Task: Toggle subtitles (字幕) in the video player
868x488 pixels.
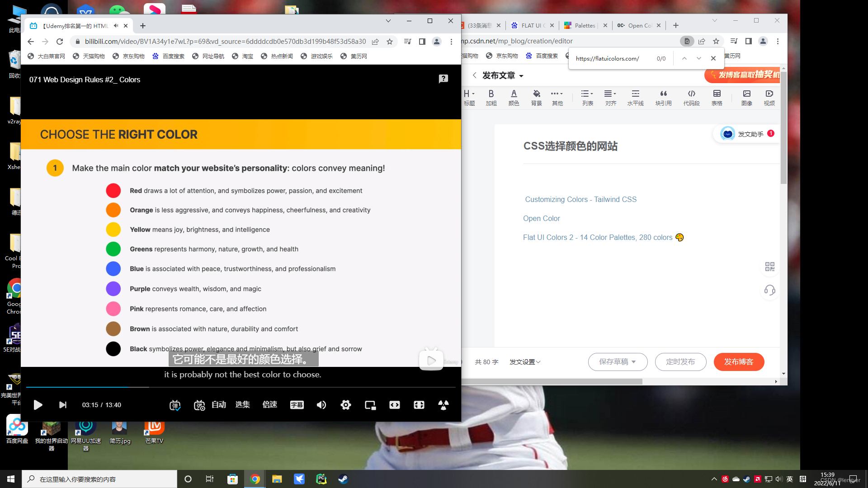Action: pos(297,405)
